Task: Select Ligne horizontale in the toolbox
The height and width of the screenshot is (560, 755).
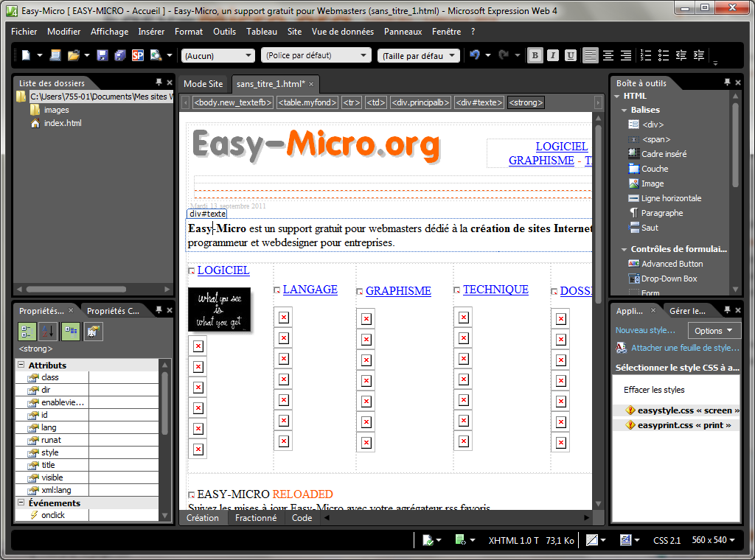Action: 671,198
